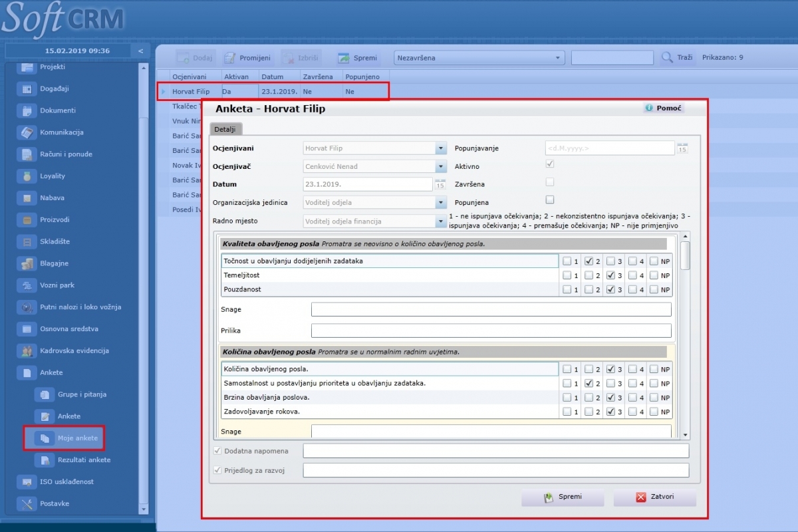The image size is (798, 532).
Task: Sort by the Završena column header
Action: tap(321, 76)
